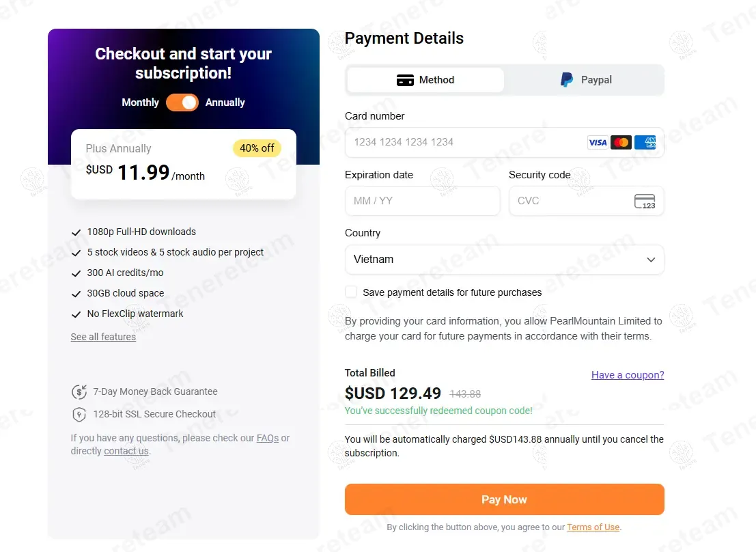The image size is (756, 552).
Task: Open the Have a coupon? link
Action: [627, 375]
